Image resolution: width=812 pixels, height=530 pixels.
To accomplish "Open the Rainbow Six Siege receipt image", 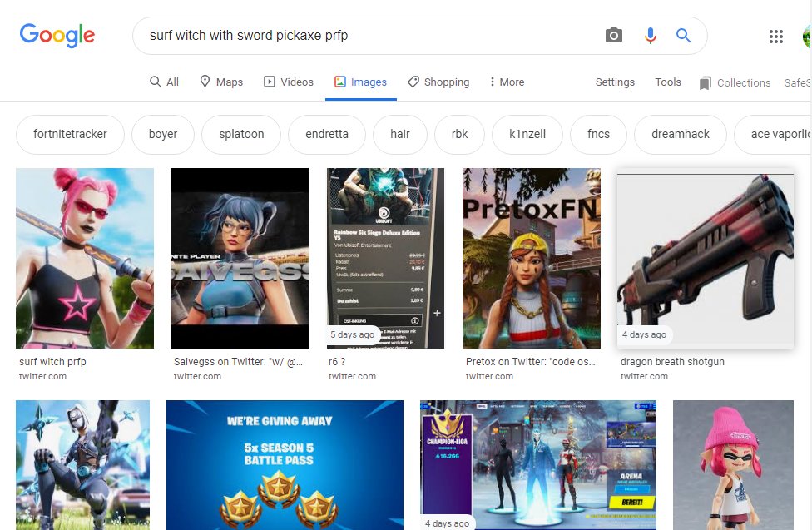I will point(386,258).
